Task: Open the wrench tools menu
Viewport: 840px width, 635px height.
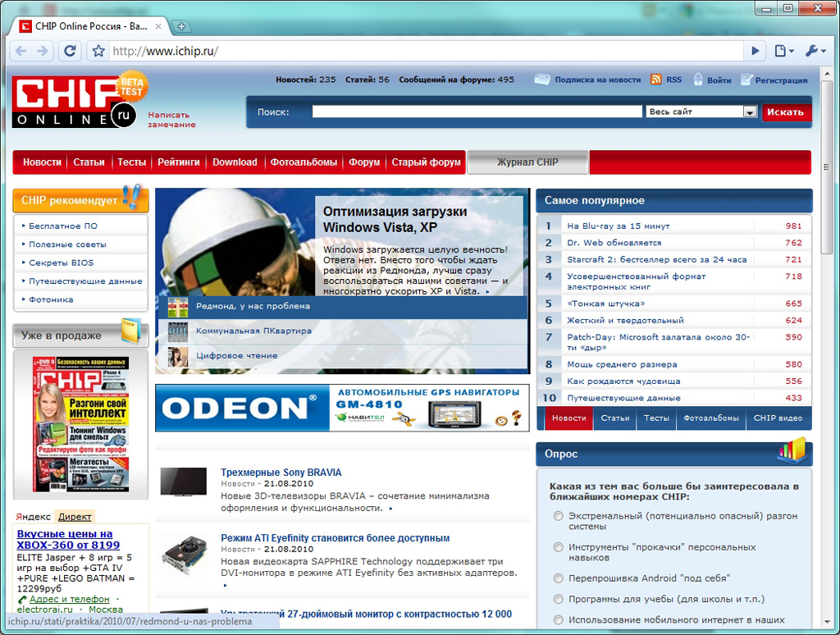Action: click(x=815, y=51)
